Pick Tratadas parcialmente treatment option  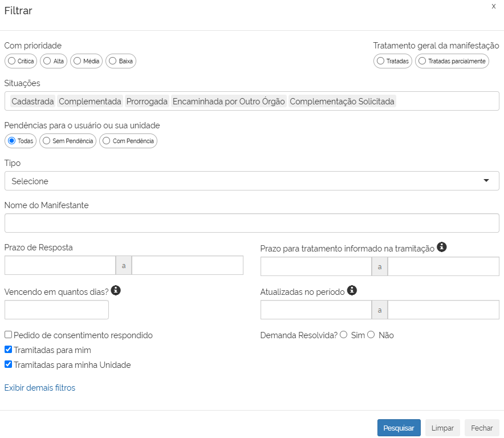422,61
